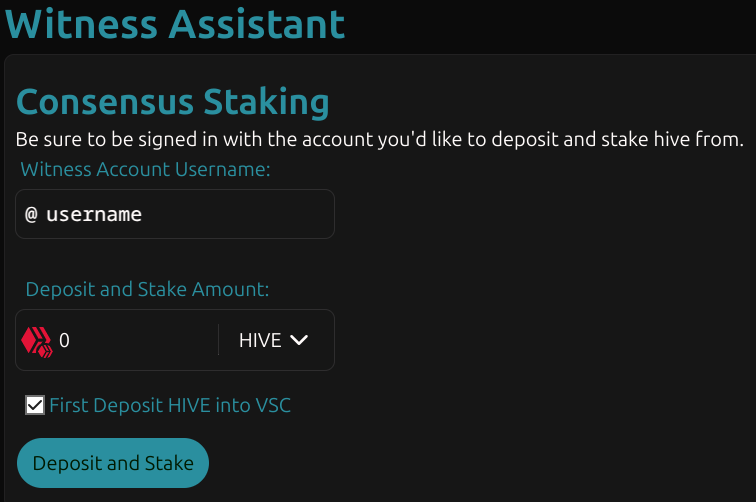Screen dimensions: 756x502
Task: Select the HIVE text in currency selector
Action: [x=260, y=340]
